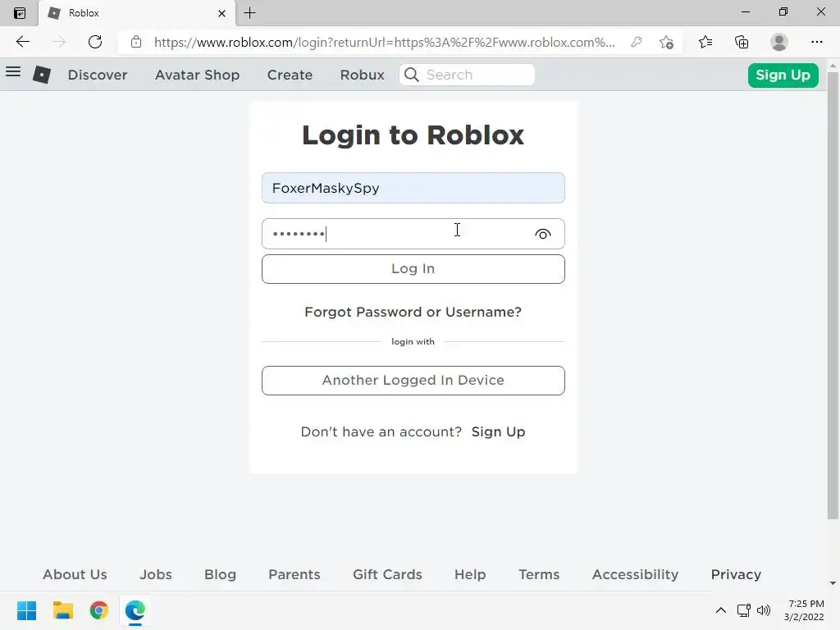Open Parents footer link
This screenshot has width=840, height=630.
coord(294,574)
